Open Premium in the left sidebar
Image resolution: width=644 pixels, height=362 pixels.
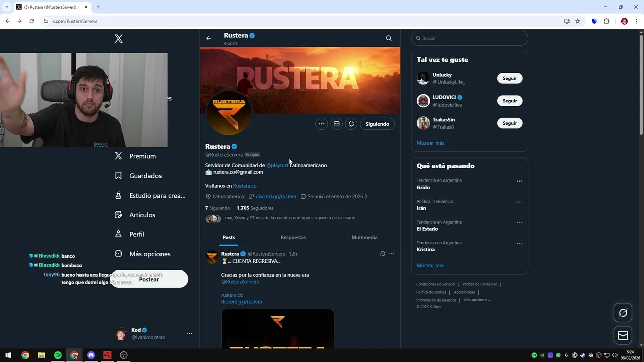[135, 156]
